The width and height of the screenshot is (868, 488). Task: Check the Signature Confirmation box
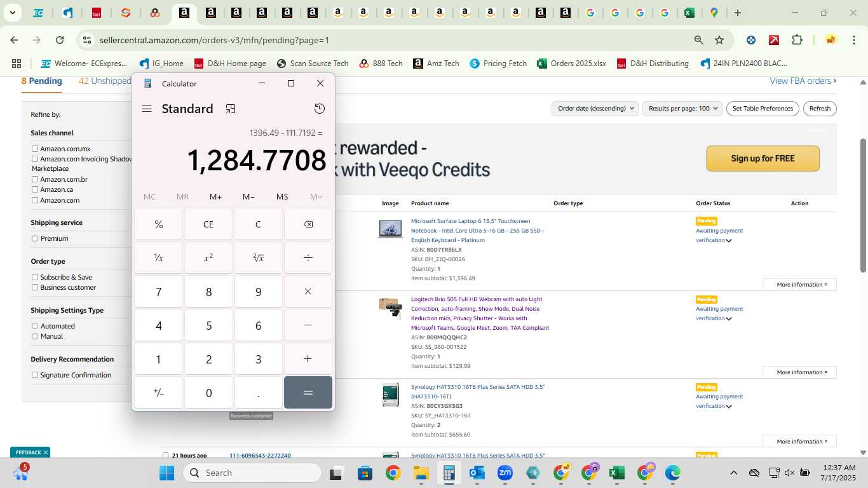[x=35, y=375]
